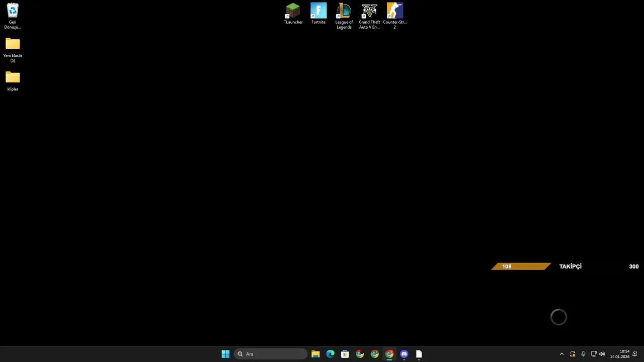Select the TLauncher desktop shortcut
Image resolution: width=644 pixels, height=362 pixels.
point(293,14)
